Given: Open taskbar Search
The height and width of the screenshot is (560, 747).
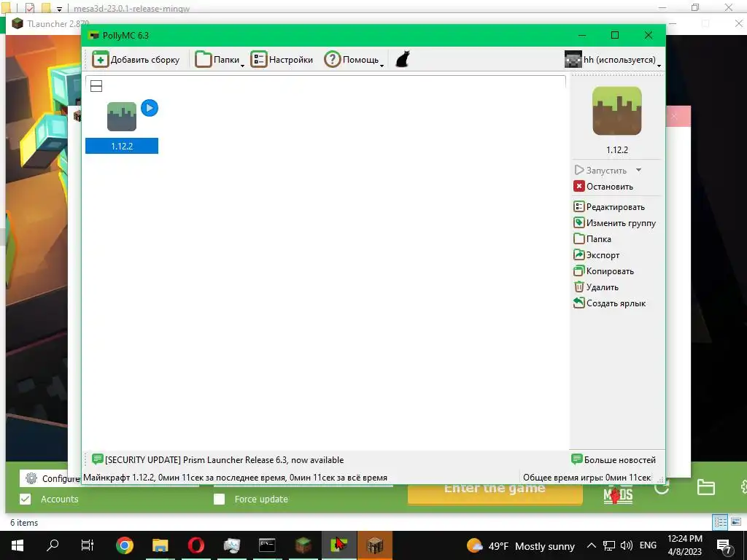Looking at the screenshot, I should (x=53, y=545).
